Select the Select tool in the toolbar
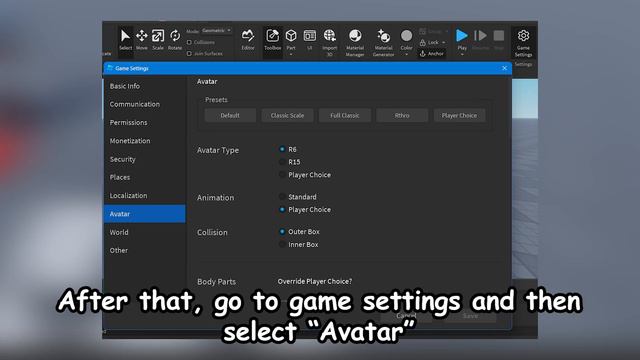Screen dimensions: 640x360 click(x=125, y=40)
